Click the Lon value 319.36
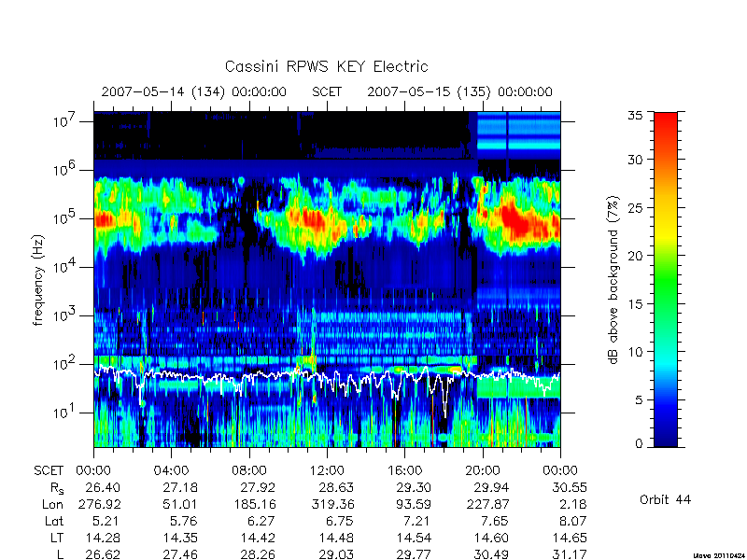747x560 pixels. [332, 504]
